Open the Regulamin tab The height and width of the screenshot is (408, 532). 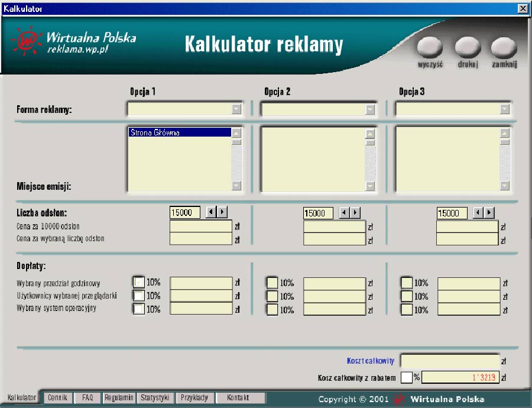coord(119,397)
